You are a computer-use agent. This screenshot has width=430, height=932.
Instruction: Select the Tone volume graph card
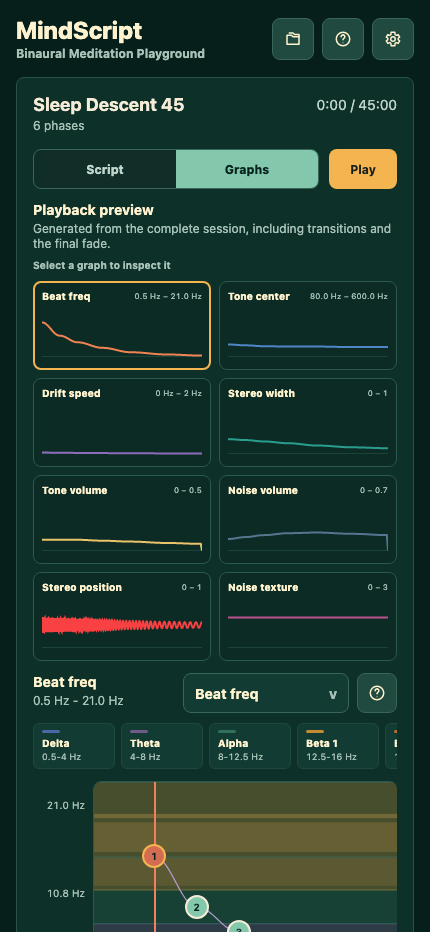122,519
